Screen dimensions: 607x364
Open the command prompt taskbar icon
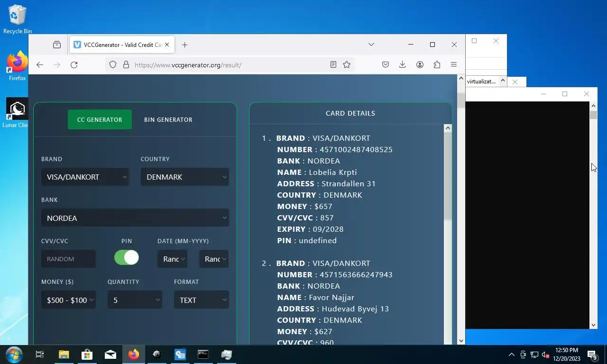tap(203, 355)
